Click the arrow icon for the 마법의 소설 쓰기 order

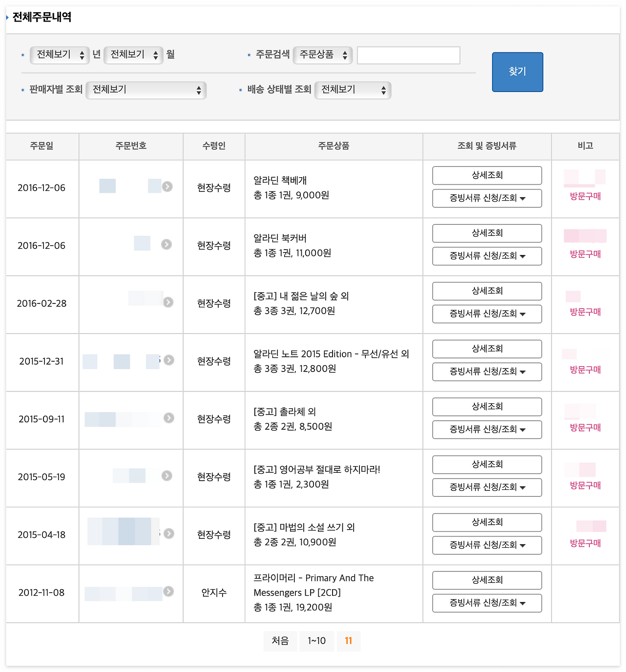click(x=170, y=533)
